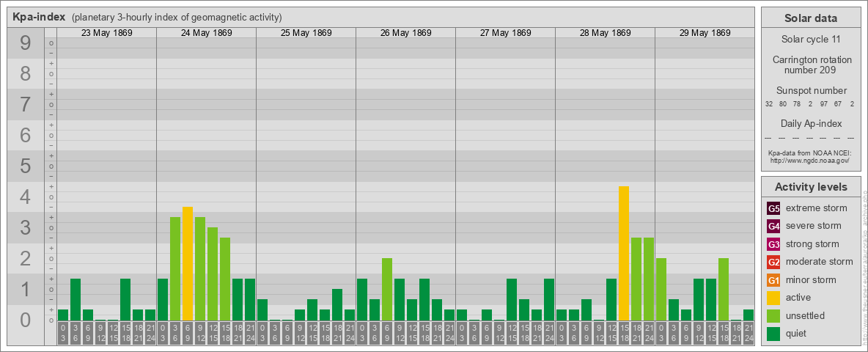Click the Kp axis number 9
Viewport: 868px width, 352px height.
(x=26, y=43)
